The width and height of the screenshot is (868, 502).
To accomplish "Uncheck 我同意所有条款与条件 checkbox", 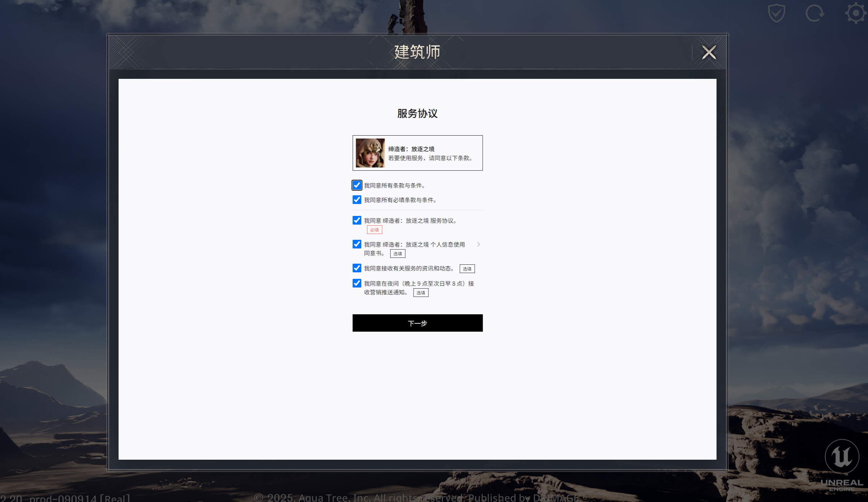I will (x=357, y=185).
